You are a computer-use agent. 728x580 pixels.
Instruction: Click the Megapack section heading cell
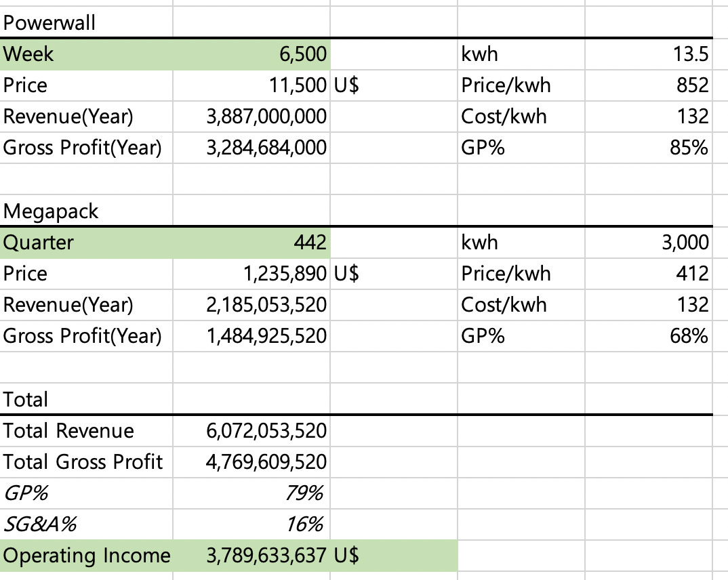click(x=86, y=211)
